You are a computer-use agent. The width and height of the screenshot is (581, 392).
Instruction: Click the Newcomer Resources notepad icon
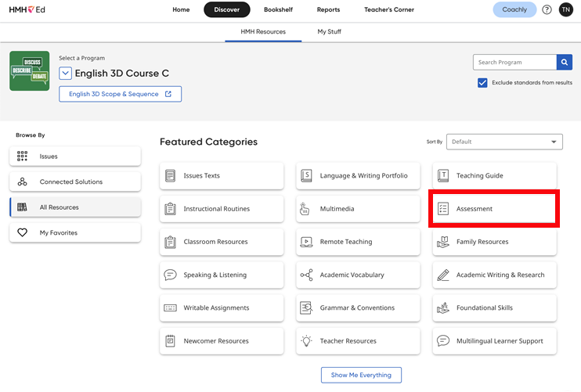[170, 341]
